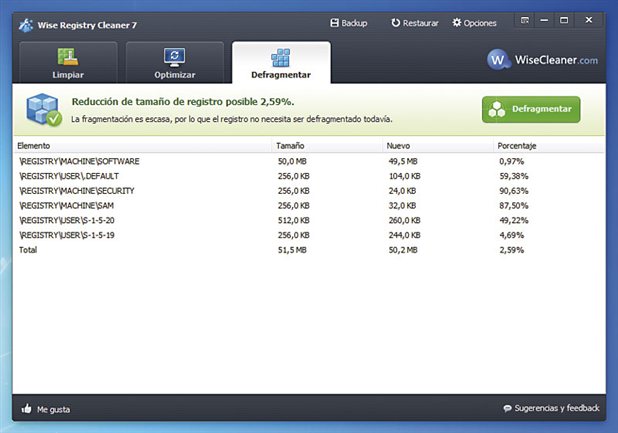Click the 104,0 KB cell
Viewport: 618px width, 433px height.
405,176
